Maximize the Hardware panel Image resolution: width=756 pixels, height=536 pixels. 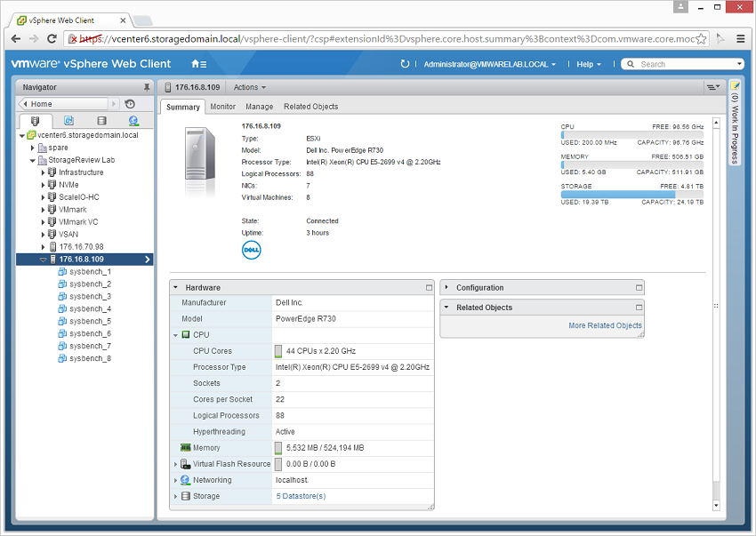[x=429, y=288]
